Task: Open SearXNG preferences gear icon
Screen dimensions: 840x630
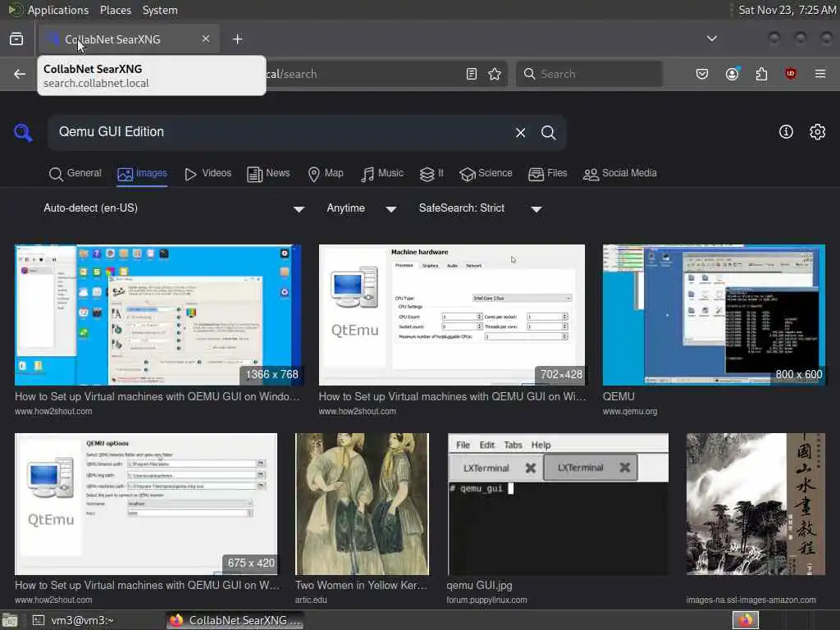Action: [818, 132]
